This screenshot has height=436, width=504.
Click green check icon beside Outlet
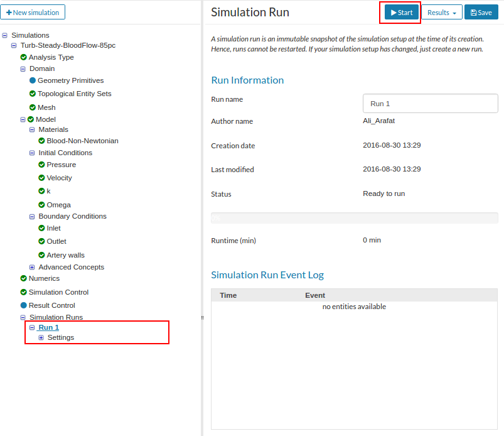[41, 241]
